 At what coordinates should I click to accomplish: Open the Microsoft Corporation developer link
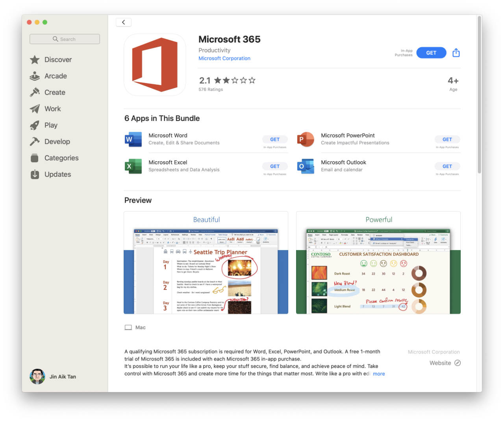point(224,58)
